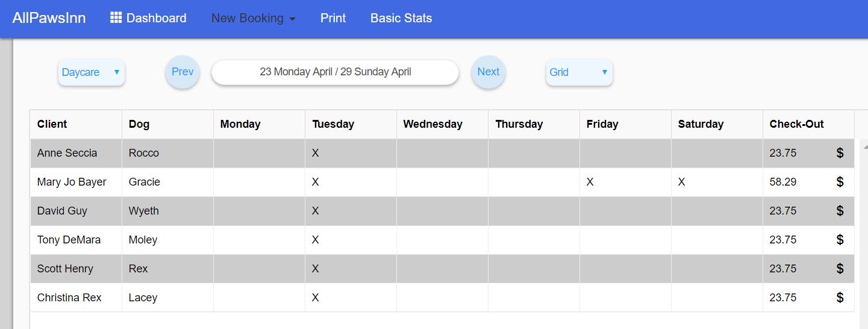868x329 pixels.
Task: Click dollar icon for Christina Rex
Action: pyautogui.click(x=840, y=298)
